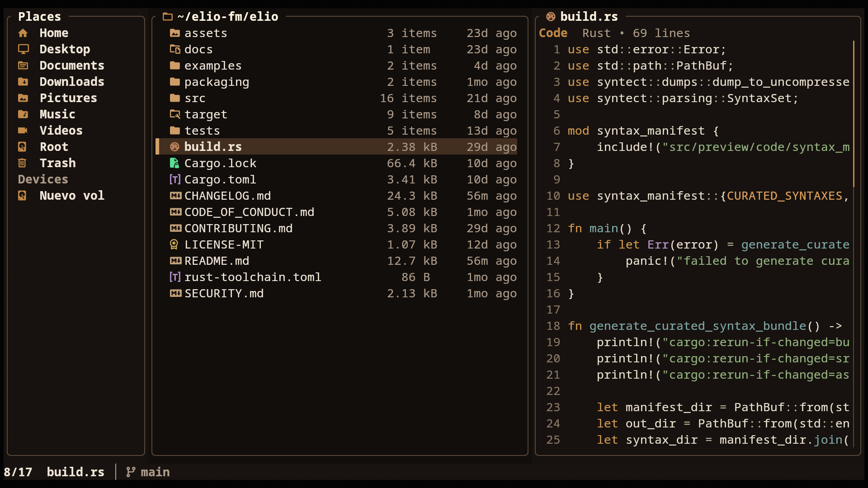Click the Desktop monitor icon

click(x=23, y=49)
